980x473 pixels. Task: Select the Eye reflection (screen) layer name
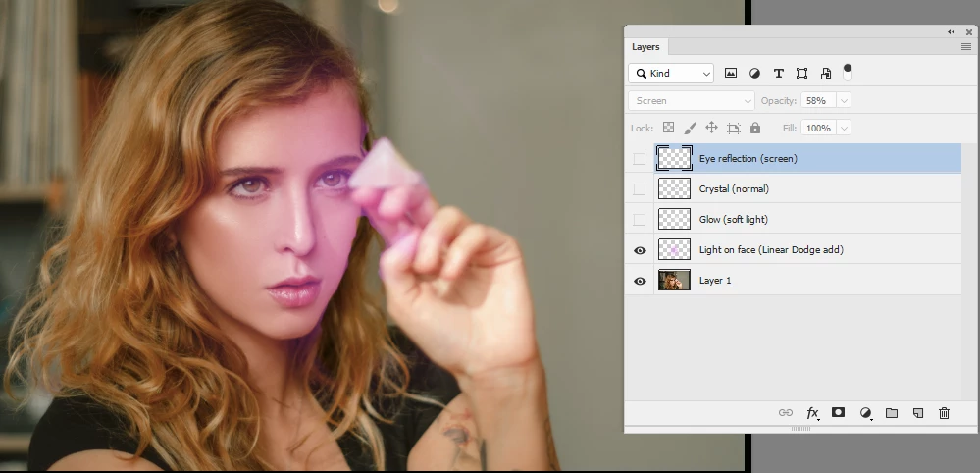coord(748,159)
